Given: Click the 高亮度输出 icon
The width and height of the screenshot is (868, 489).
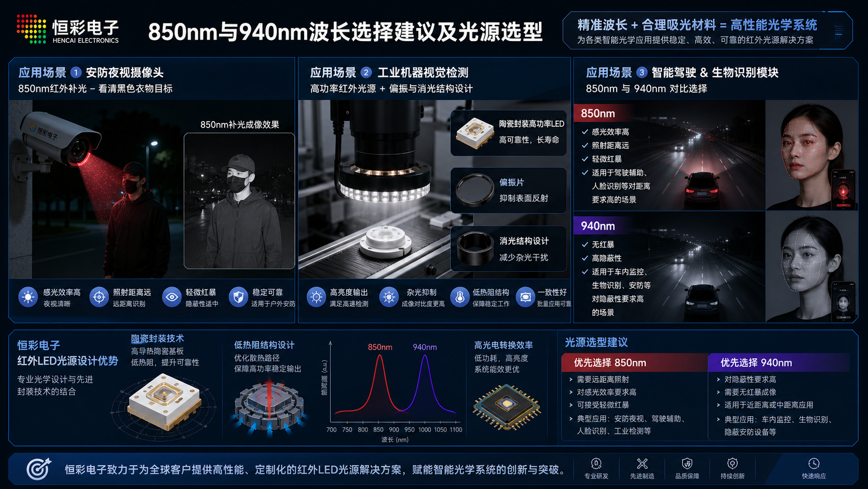Looking at the screenshot, I should 316,297.
